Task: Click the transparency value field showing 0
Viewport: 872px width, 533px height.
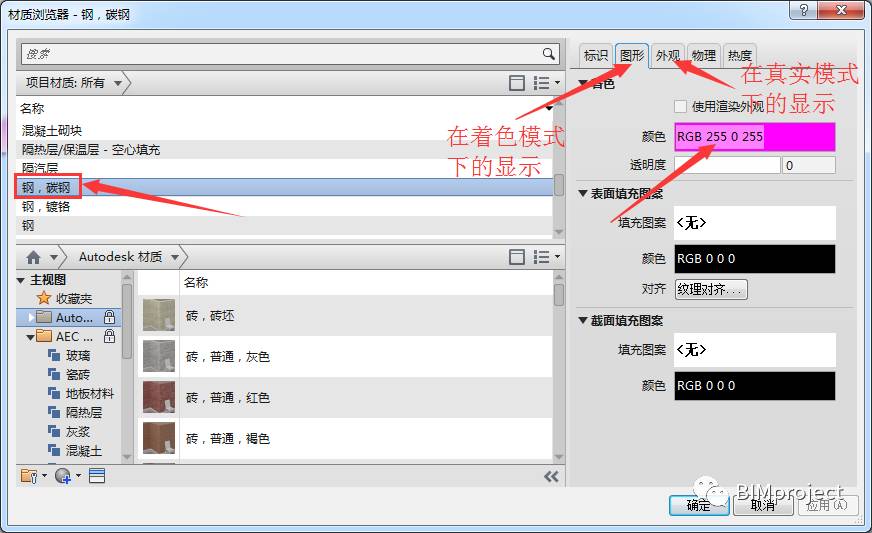Action: click(809, 165)
